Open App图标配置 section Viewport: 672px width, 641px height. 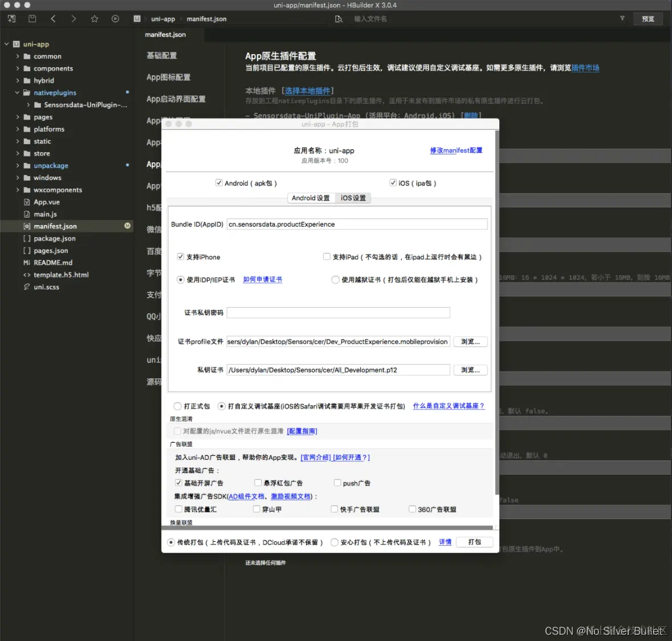coord(169,77)
